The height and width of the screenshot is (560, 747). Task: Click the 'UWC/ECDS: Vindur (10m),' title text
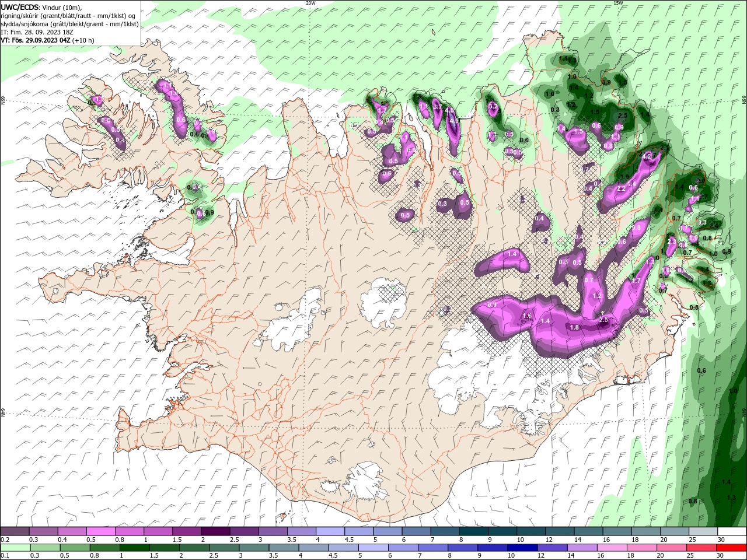pos(42,7)
